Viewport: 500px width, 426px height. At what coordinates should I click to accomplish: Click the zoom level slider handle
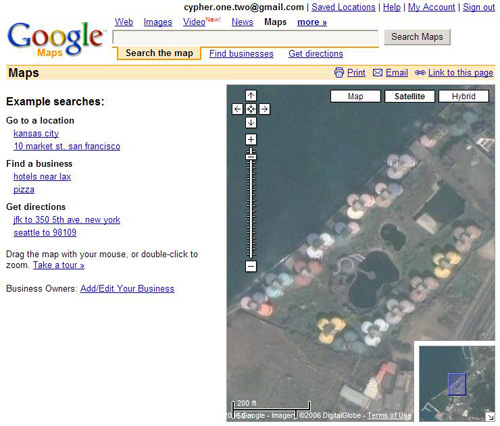pos(251,157)
